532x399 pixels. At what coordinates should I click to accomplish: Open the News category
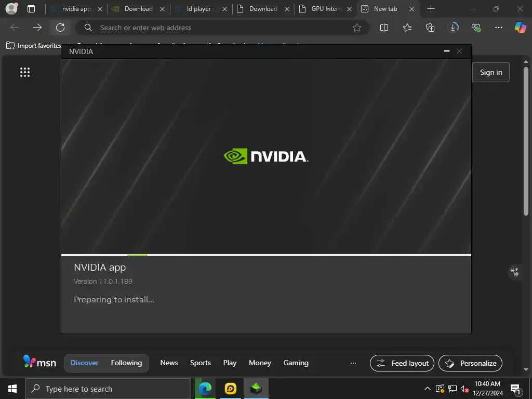coord(169,363)
